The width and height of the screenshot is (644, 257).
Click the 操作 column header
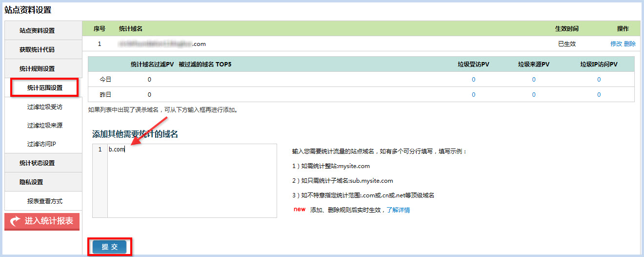tap(623, 29)
